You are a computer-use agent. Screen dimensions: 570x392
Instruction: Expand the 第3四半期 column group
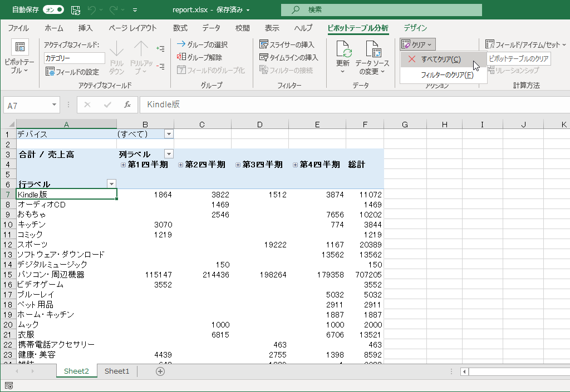(238, 165)
